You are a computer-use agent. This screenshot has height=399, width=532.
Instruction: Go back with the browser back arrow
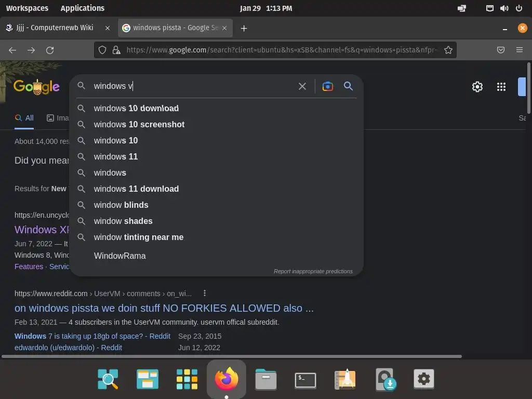pyautogui.click(x=12, y=50)
